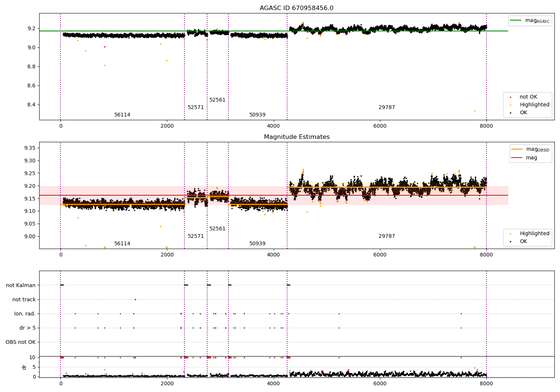This screenshot has height=392, width=560.
Task: Click "OK" beneath "Highlighted" in the Magnitude Estimates legend
Action: pyautogui.click(x=523, y=242)
